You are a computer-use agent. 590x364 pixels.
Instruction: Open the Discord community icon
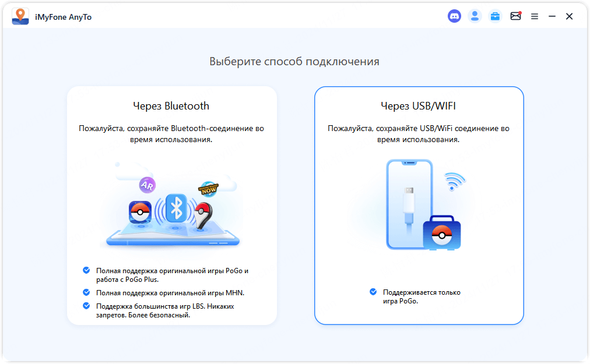(454, 16)
